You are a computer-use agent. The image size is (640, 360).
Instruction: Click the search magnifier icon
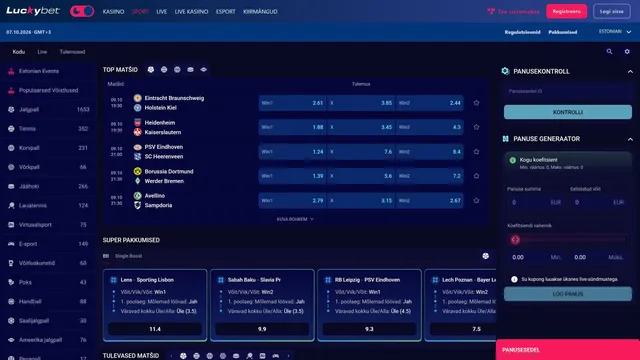(609, 51)
